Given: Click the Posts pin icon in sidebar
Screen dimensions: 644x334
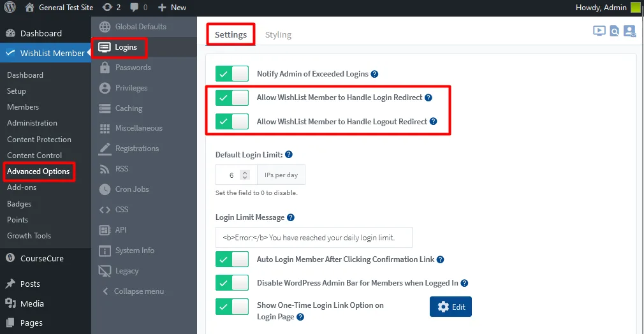Looking at the screenshot, I should pos(10,284).
